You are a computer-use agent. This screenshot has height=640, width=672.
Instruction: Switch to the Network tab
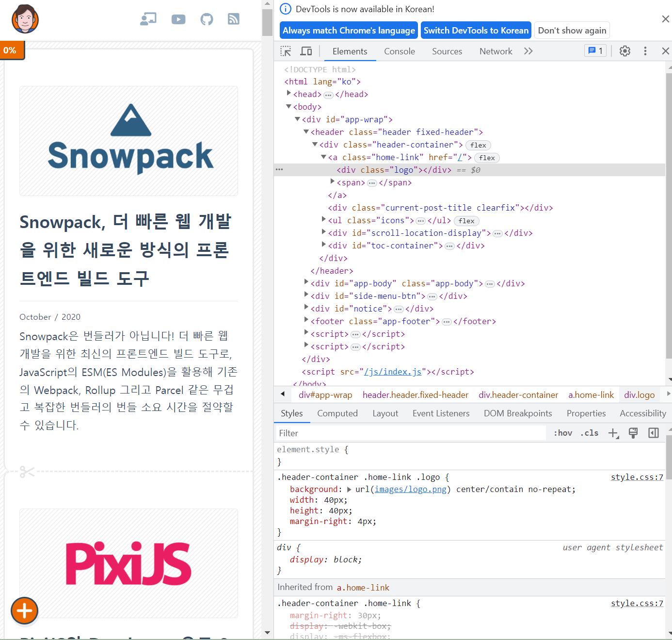tap(496, 51)
